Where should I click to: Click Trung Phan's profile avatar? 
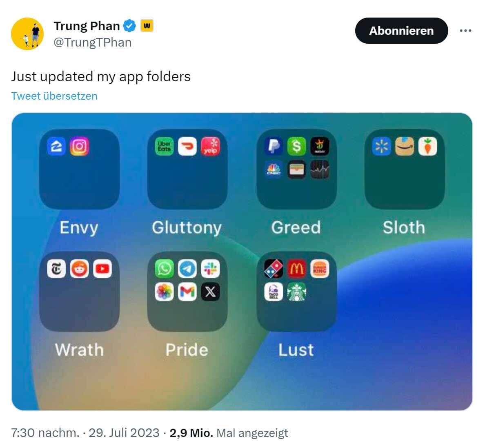coord(27,34)
